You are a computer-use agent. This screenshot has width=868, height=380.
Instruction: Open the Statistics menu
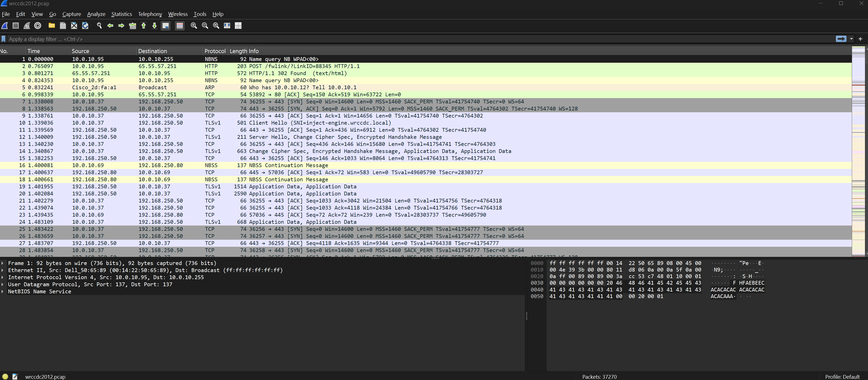(x=121, y=14)
